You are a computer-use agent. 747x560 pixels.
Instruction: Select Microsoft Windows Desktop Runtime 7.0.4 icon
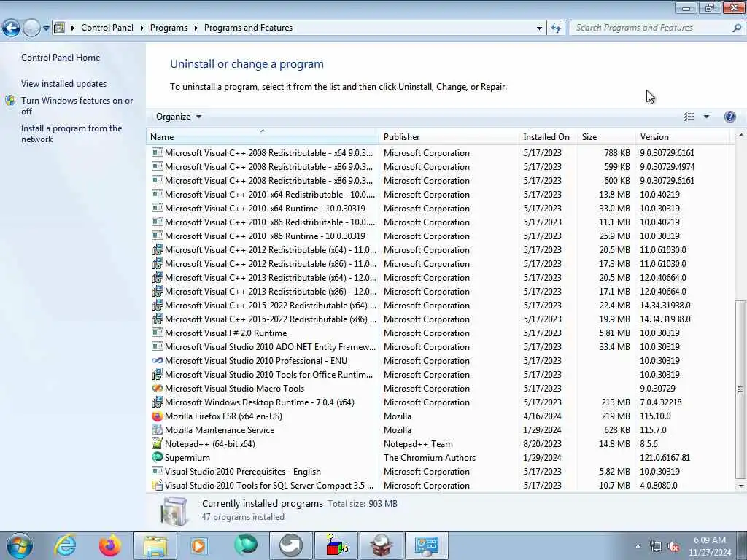pyautogui.click(x=158, y=402)
